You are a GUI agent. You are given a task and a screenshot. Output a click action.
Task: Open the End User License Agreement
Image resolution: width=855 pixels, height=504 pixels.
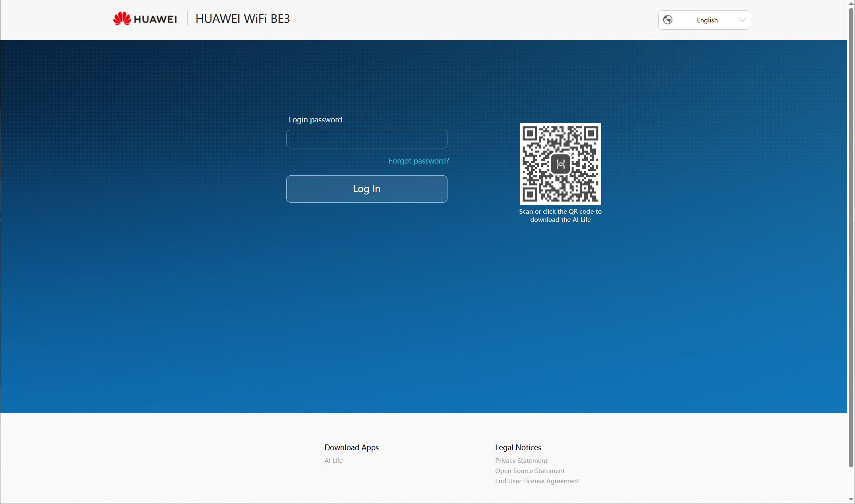coord(537,481)
